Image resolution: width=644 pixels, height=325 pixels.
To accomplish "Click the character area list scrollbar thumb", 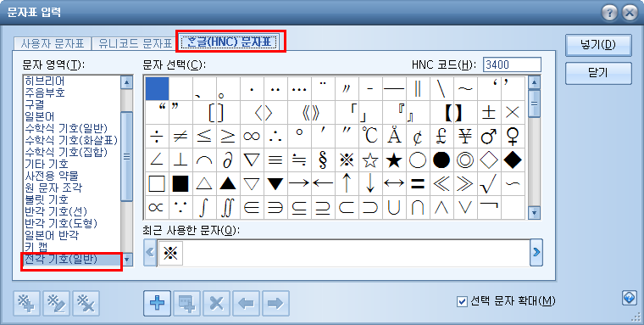I will click(126, 156).
